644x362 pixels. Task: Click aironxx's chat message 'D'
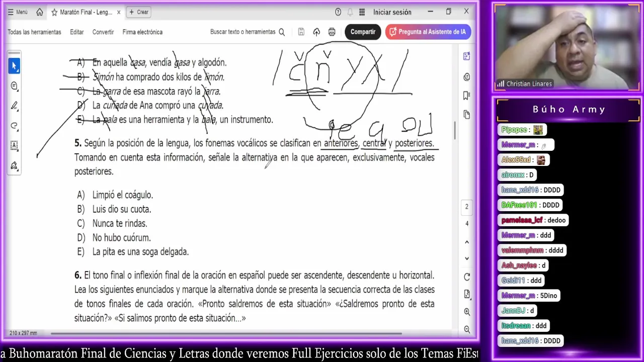click(x=518, y=175)
